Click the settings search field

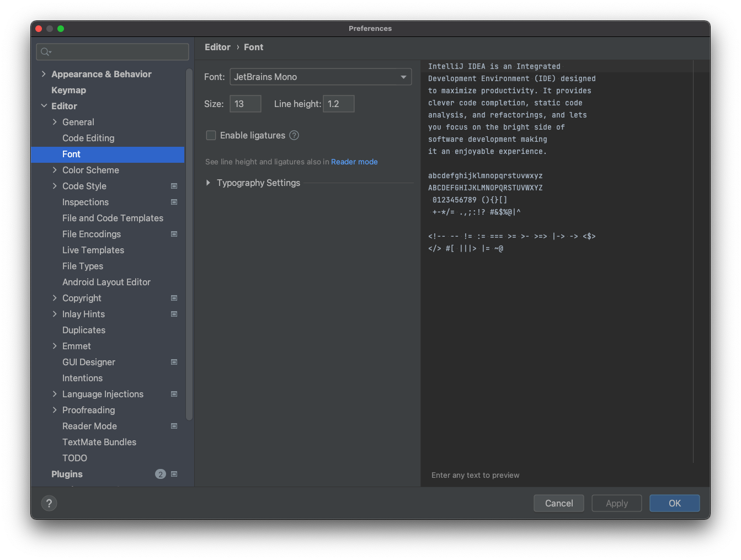pyautogui.click(x=113, y=52)
